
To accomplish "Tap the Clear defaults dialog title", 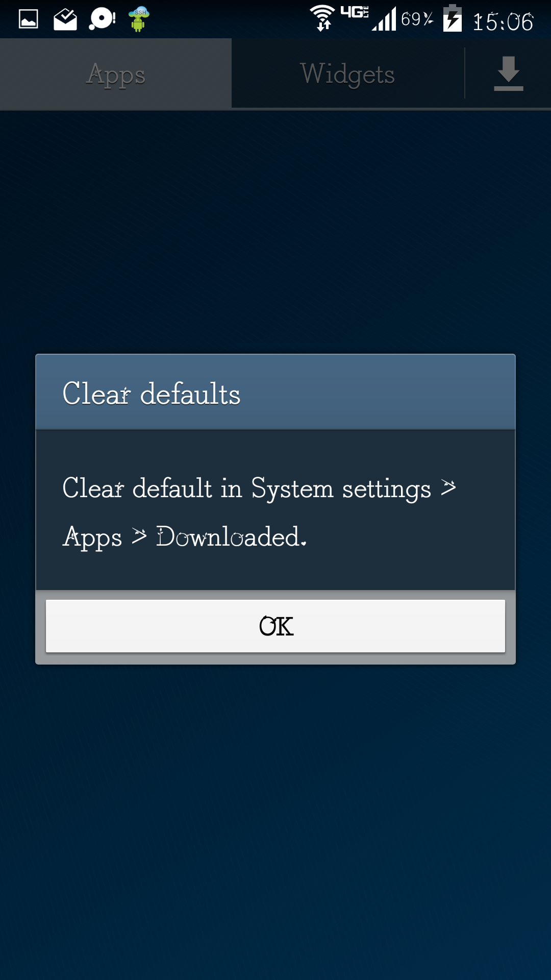I will pyautogui.click(x=152, y=394).
